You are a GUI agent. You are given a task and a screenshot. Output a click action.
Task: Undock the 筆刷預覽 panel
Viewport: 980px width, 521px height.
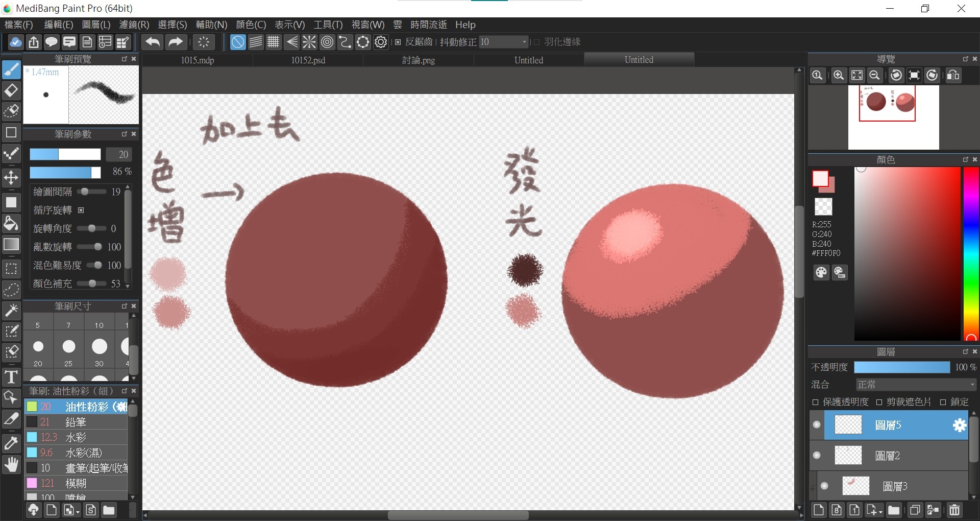124,59
